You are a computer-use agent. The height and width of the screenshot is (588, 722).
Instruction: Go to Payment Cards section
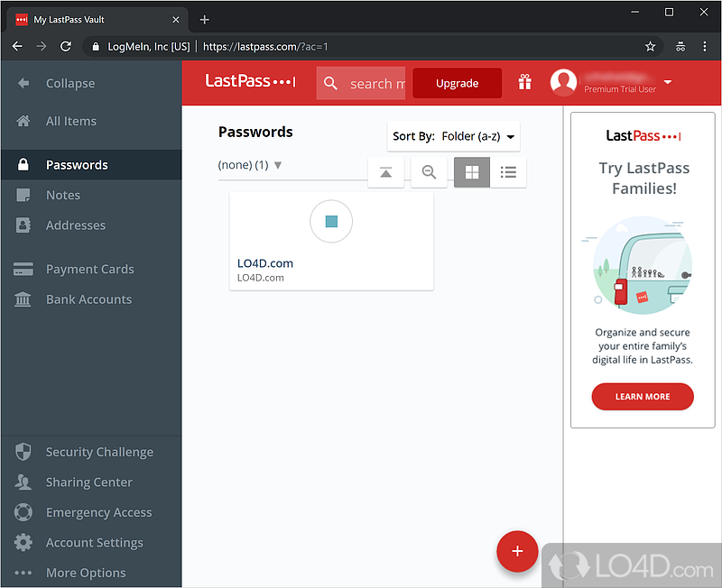coord(89,269)
